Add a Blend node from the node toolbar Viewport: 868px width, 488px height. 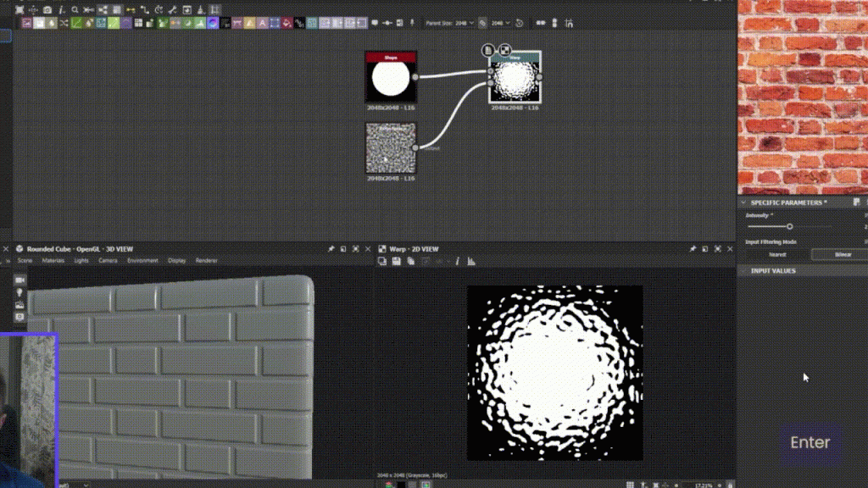tap(39, 23)
